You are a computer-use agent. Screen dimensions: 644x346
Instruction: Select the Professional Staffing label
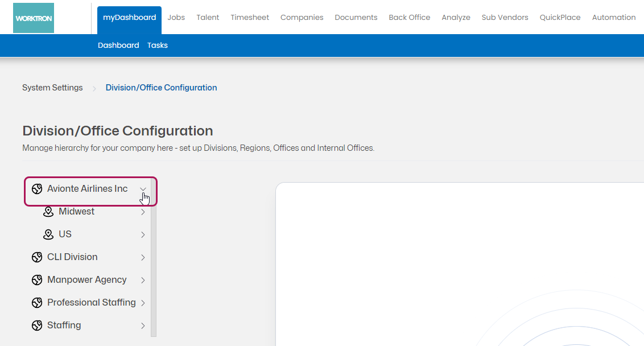point(91,302)
